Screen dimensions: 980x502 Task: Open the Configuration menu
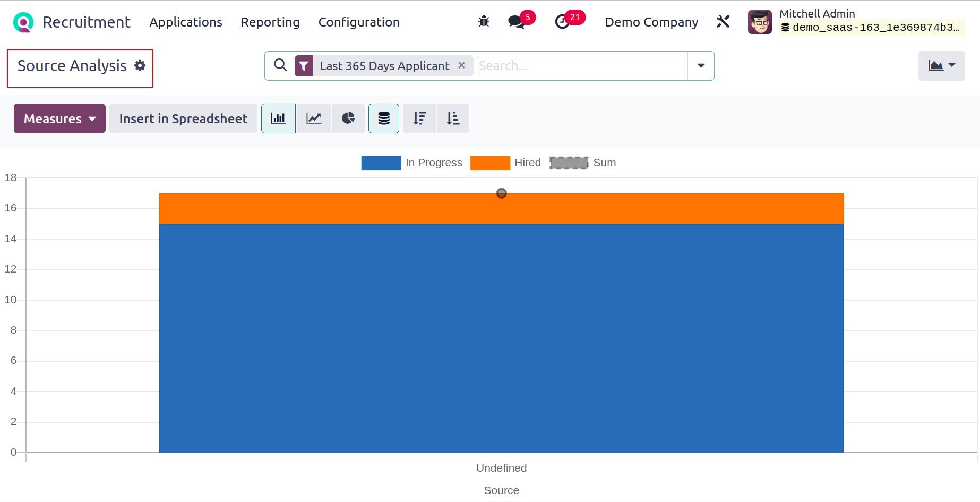pos(359,22)
